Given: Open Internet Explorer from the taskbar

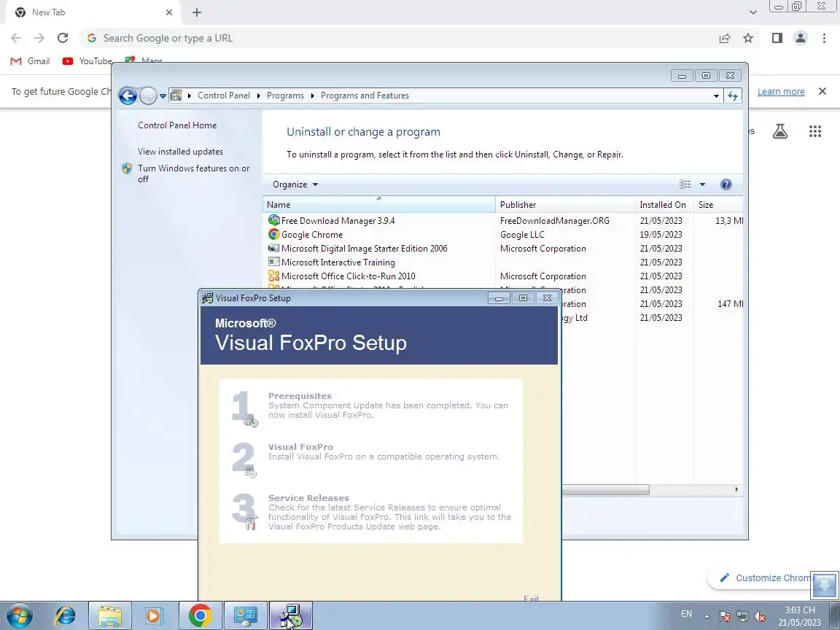Looking at the screenshot, I should pyautogui.click(x=66, y=615).
